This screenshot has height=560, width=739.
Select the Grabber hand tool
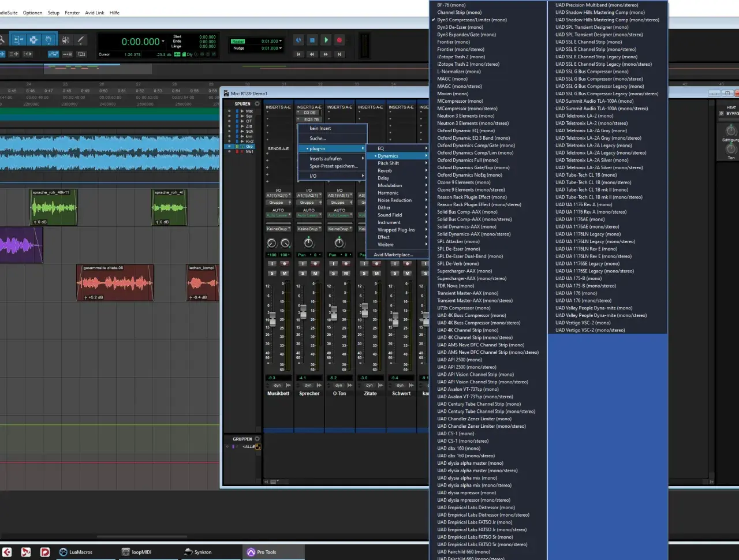pos(49,40)
